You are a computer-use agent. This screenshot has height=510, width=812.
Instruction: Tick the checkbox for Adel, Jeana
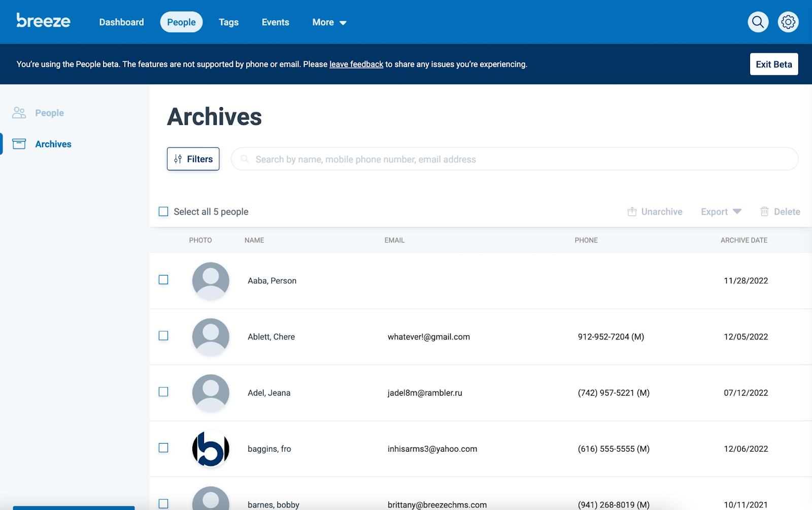point(163,392)
